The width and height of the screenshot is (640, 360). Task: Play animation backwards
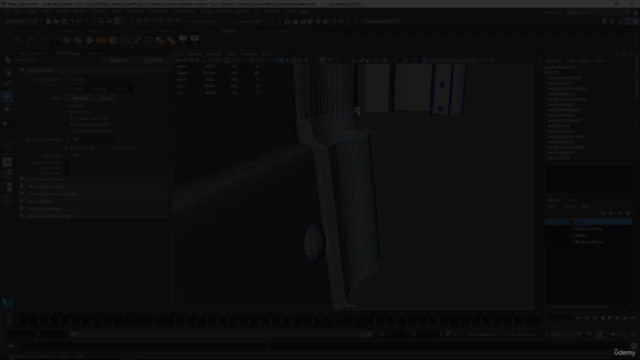pos(602,318)
